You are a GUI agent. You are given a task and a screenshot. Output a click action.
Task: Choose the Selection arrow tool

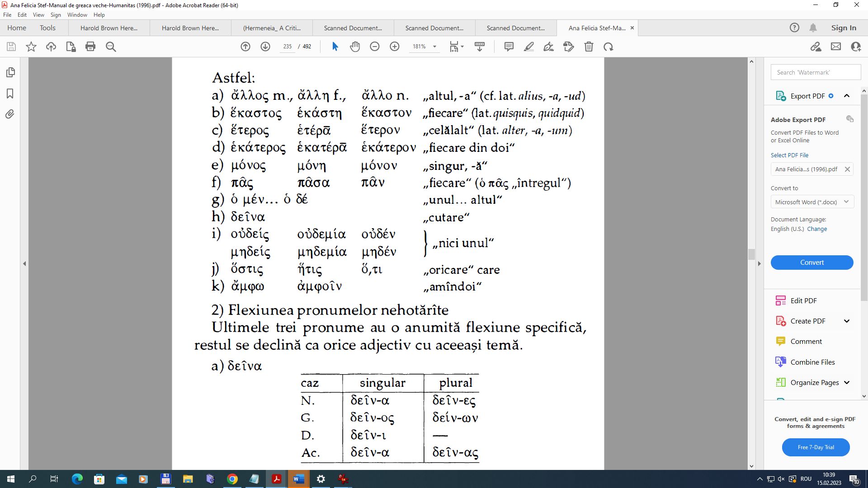(335, 47)
